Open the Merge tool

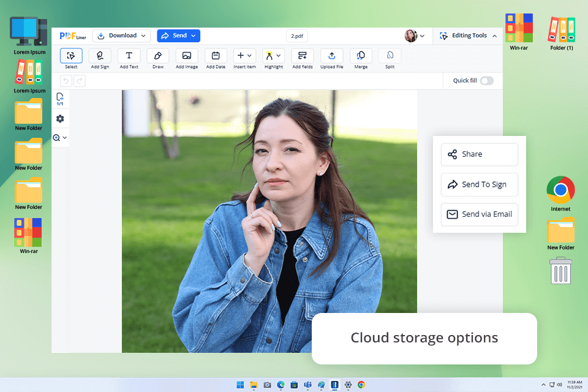(361, 56)
